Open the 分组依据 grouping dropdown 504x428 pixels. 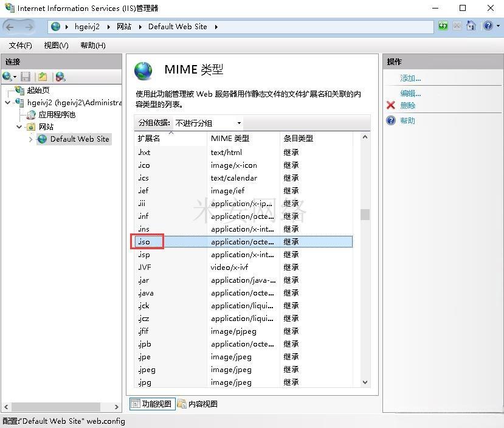[x=208, y=123]
